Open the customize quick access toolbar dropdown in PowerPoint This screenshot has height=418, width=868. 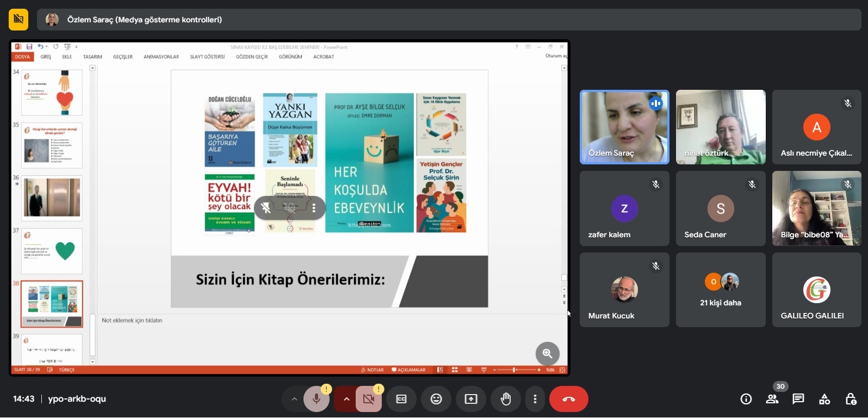click(x=76, y=47)
